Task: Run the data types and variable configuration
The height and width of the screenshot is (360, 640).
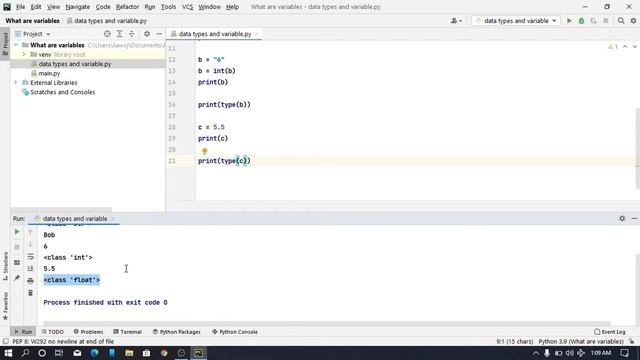Action: pos(569,21)
